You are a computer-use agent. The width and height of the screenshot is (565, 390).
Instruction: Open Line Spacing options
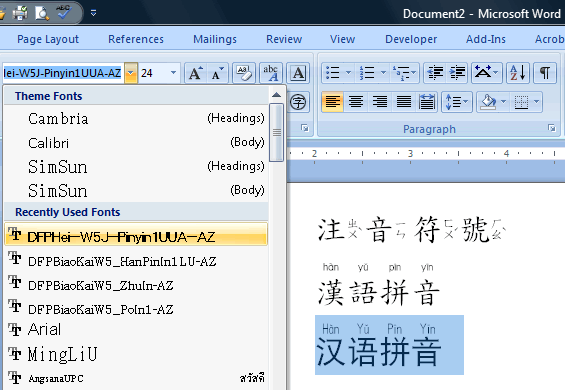coord(457,102)
